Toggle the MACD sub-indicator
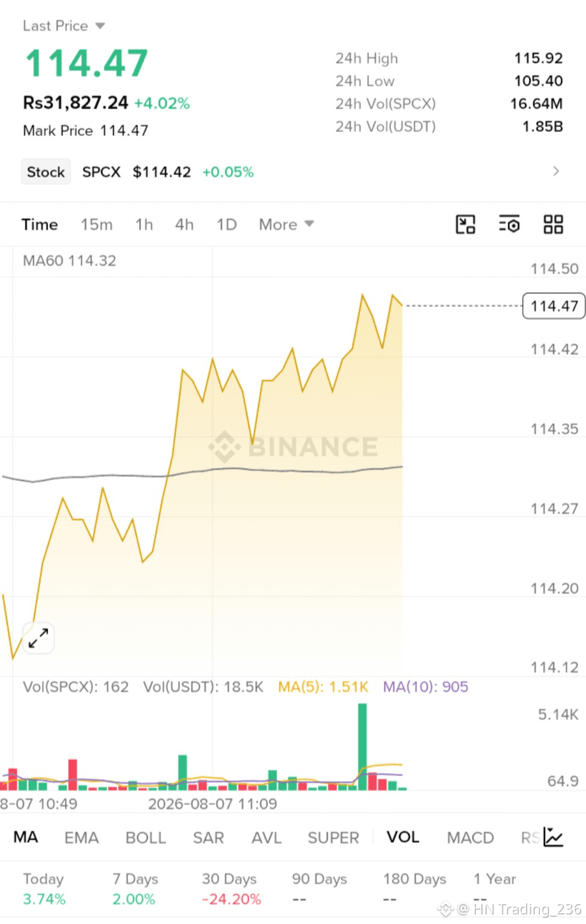The height and width of the screenshot is (924, 586). pyautogui.click(x=470, y=837)
